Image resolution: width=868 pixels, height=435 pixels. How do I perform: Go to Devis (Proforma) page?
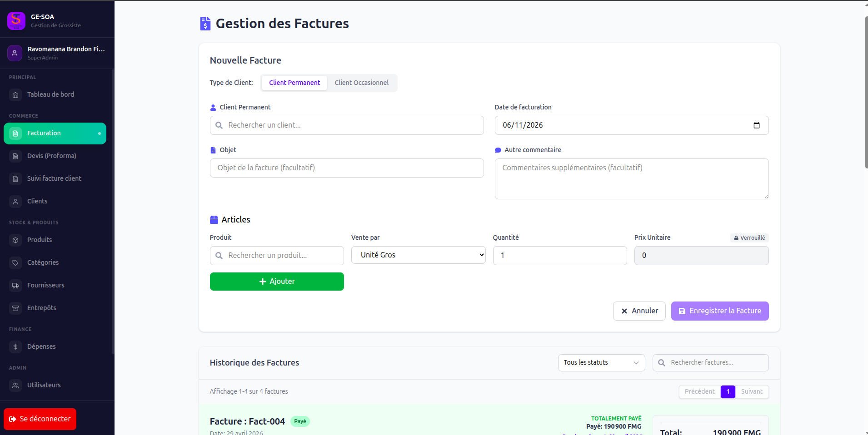point(55,156)
